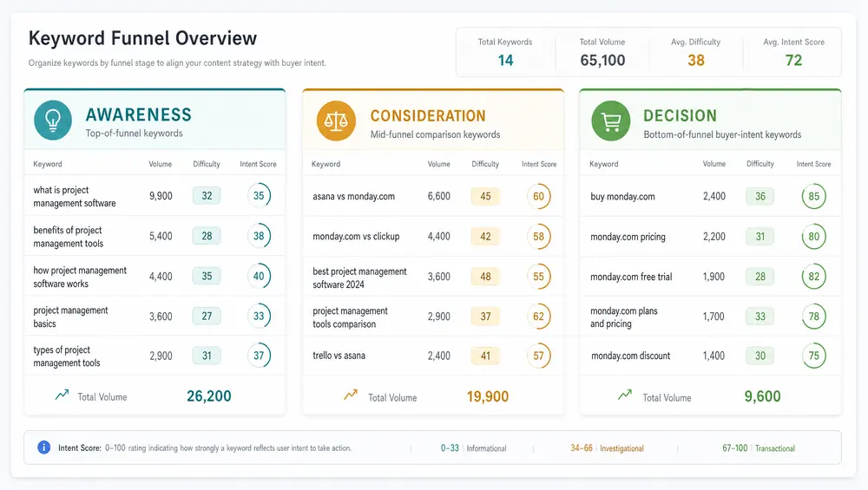Click the Decision Intent Score column header
Viewport: 868px width, 490px height.
point(814,164)
